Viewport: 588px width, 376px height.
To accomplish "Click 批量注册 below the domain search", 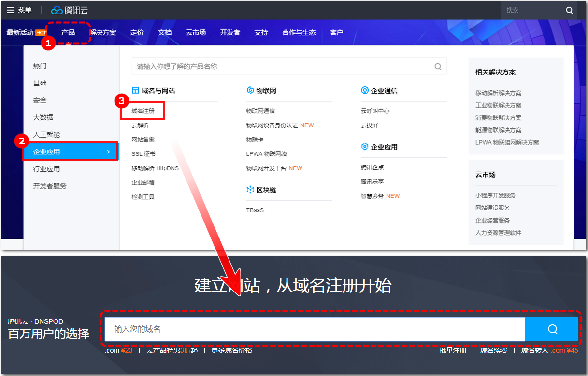I will pos(453,350).
